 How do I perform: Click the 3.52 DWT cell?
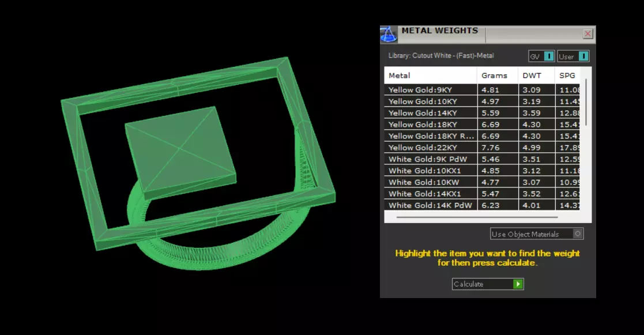pyautogui.click(x=537, y=193)
